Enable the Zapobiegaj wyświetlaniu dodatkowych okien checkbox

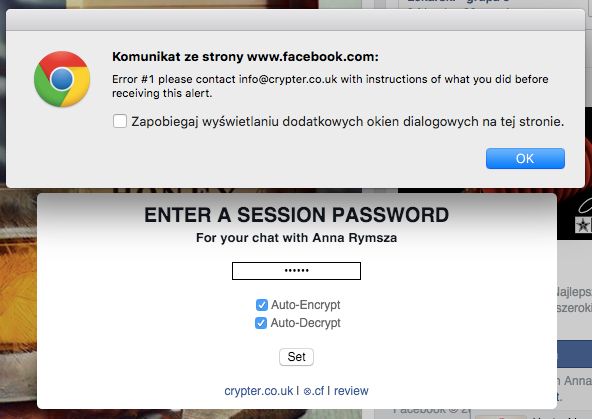[120, 121]
